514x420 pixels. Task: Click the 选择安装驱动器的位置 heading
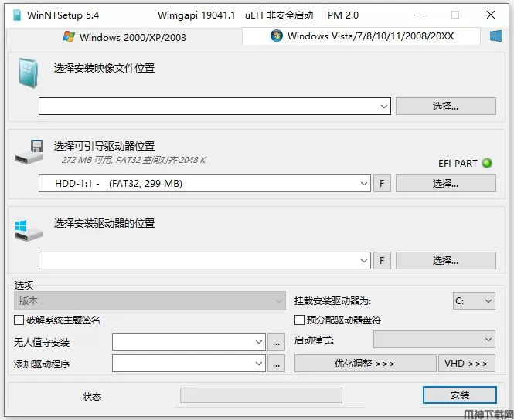(104, 223)
